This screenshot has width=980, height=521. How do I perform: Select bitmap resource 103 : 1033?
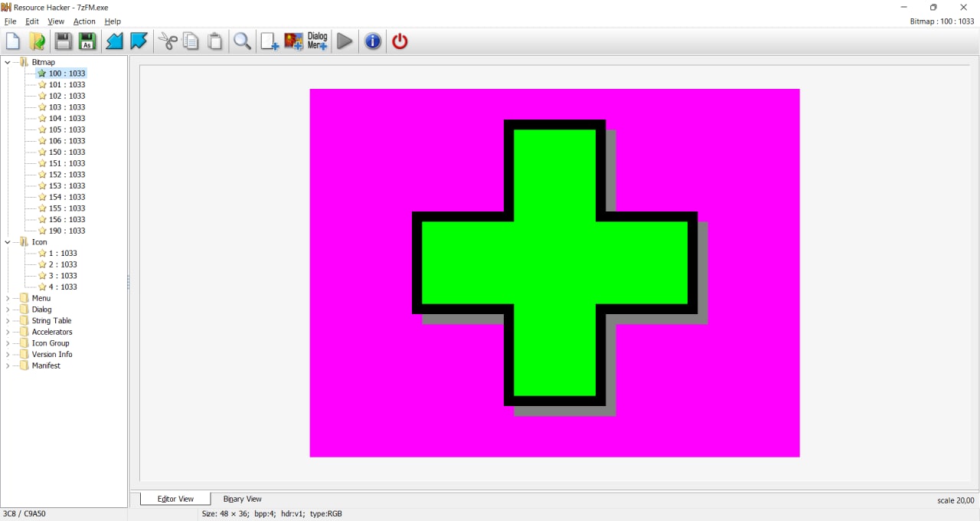click(67, 107)
